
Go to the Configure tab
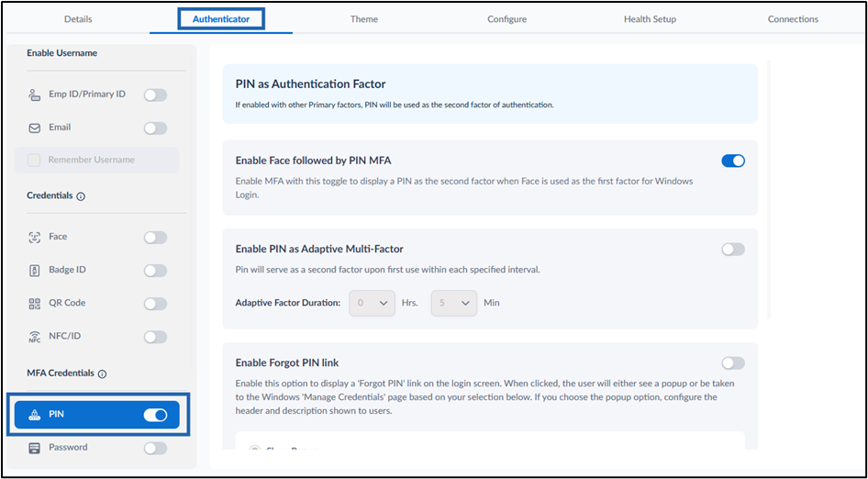coord(507,19)
